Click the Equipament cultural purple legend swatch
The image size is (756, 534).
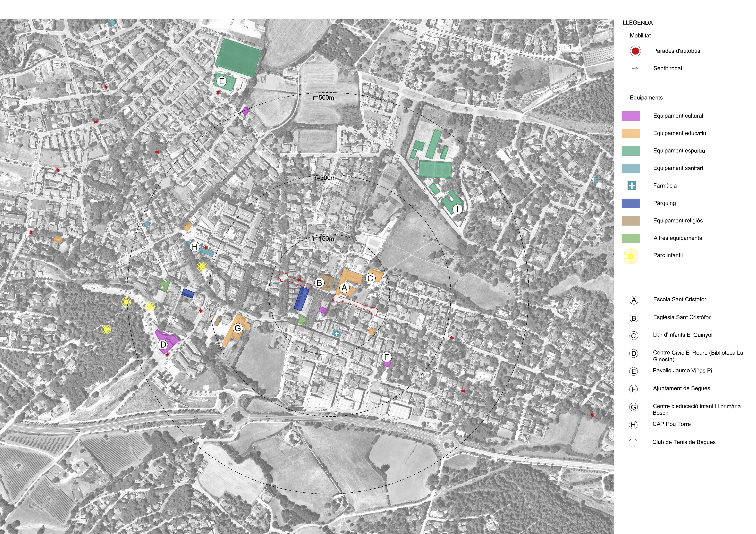click(630, 116)
